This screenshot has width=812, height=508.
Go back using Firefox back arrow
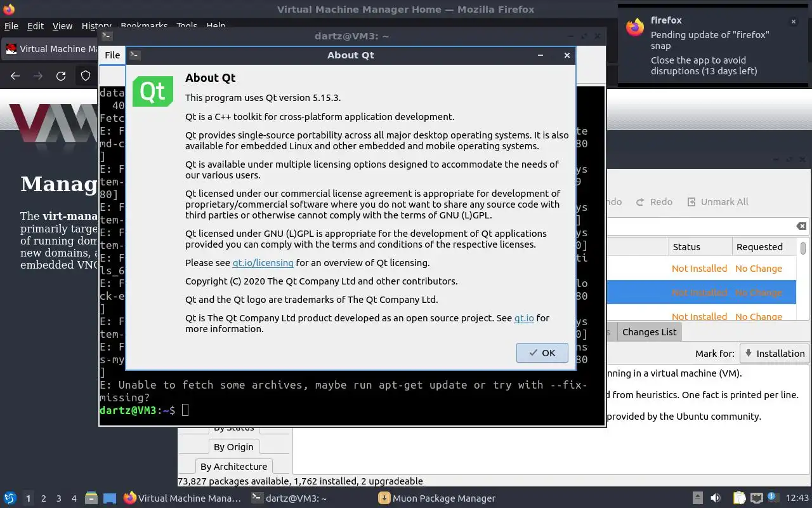(15, 76)
